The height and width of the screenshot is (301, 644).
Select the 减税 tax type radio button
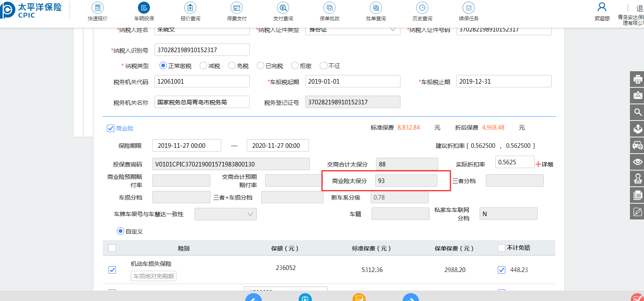point(203,66)
